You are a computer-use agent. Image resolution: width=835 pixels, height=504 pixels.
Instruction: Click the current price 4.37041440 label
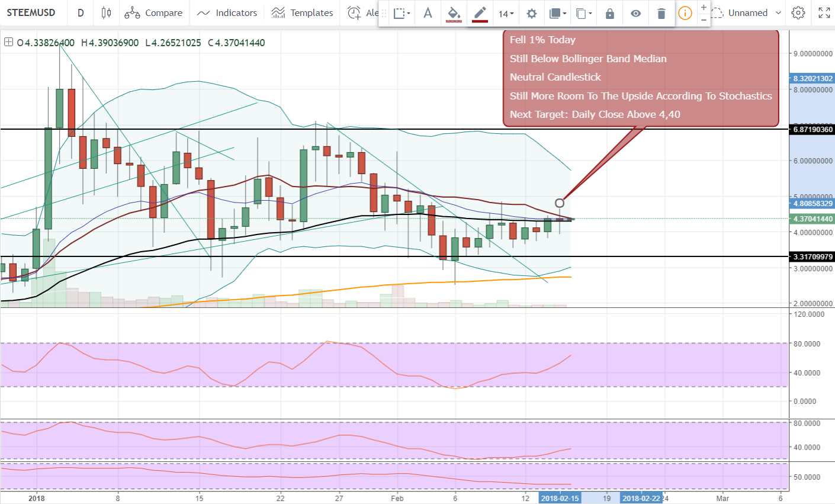812,219
